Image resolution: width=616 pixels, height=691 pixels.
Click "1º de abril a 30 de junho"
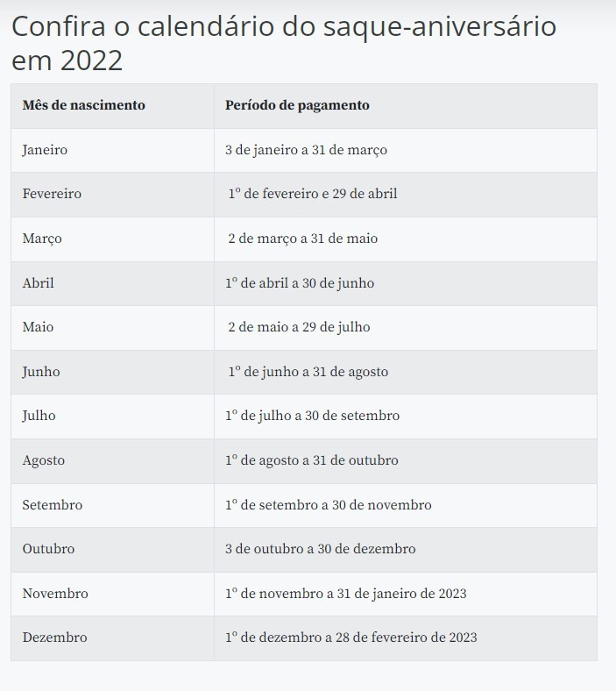click(x=300, y=283)
